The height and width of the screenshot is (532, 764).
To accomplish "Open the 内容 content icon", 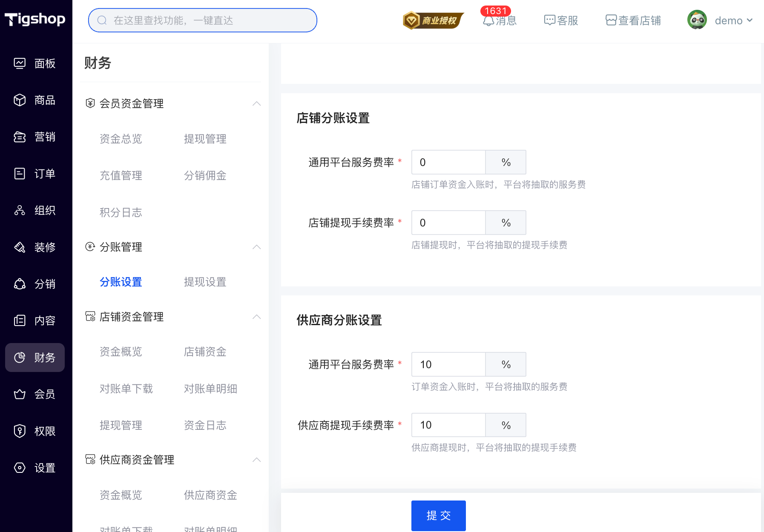I will click(20, 320).
